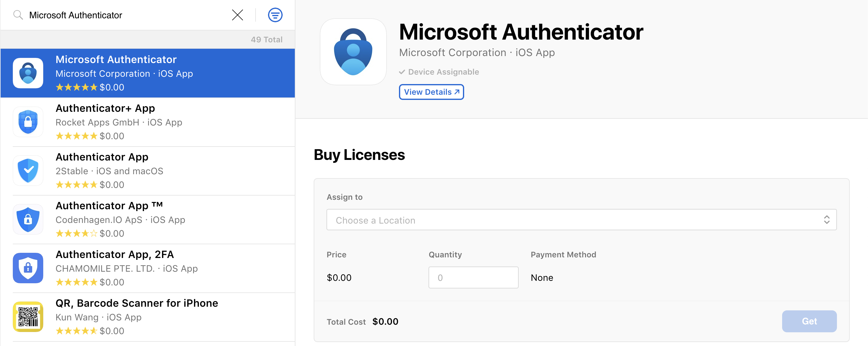This screenshot has width=868, height=346.
Task: Click the Device Assignable checkmark label
Action: [x=439, y=72]
